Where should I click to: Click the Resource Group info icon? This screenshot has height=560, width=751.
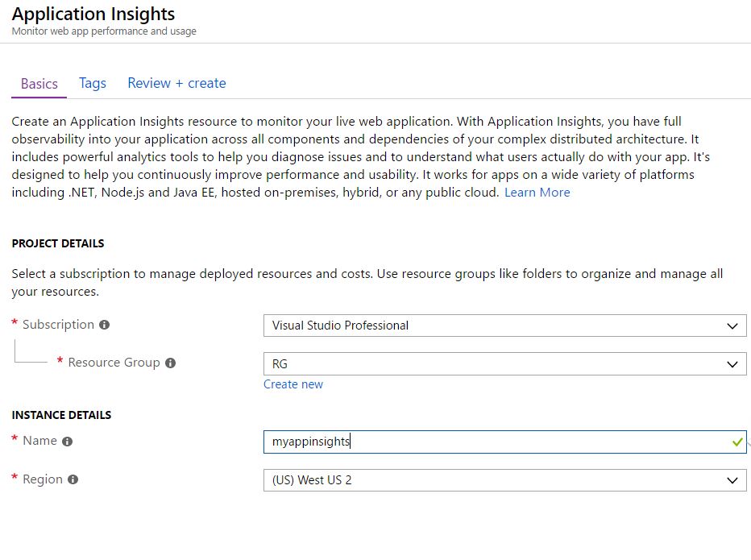[169, 363]
